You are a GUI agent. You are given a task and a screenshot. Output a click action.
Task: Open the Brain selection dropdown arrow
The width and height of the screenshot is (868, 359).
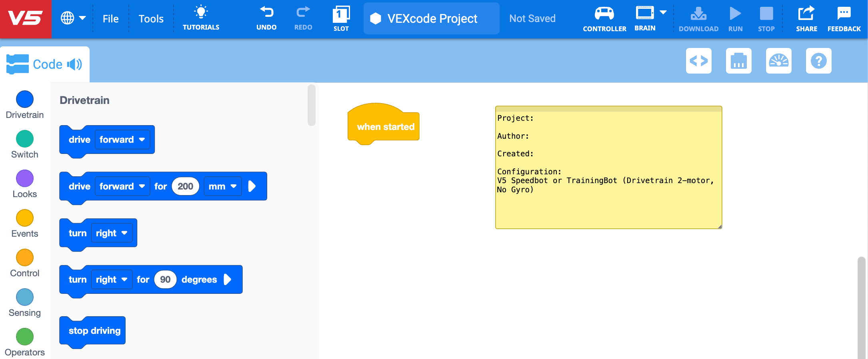[663, 13]
